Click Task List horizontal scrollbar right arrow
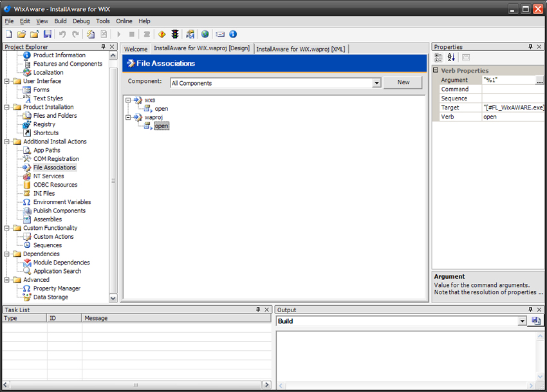Viewport: 547px width, 392px height. (266, 385)
